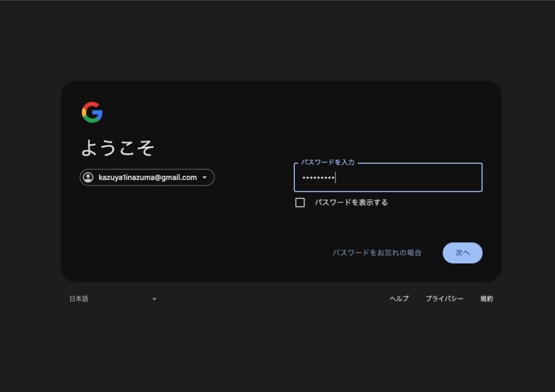Screen dimensions: 555x392
Task: Click the パスワードを表示する label text
Action: pyautogui.click(x=351, y=203)
